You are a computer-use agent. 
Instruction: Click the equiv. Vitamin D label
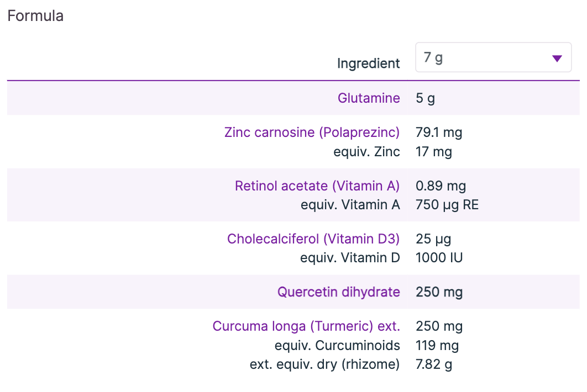(350, 258)
